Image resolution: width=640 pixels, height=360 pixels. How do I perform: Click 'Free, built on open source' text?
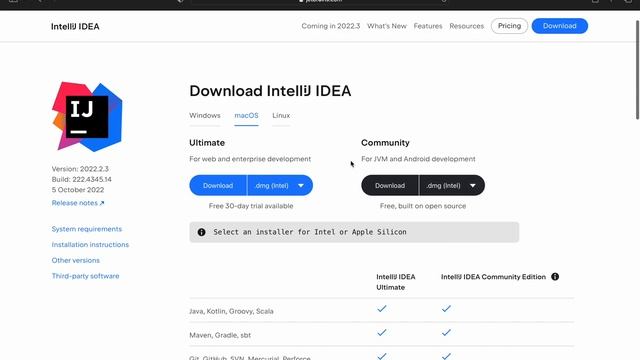tap(423, 206)
